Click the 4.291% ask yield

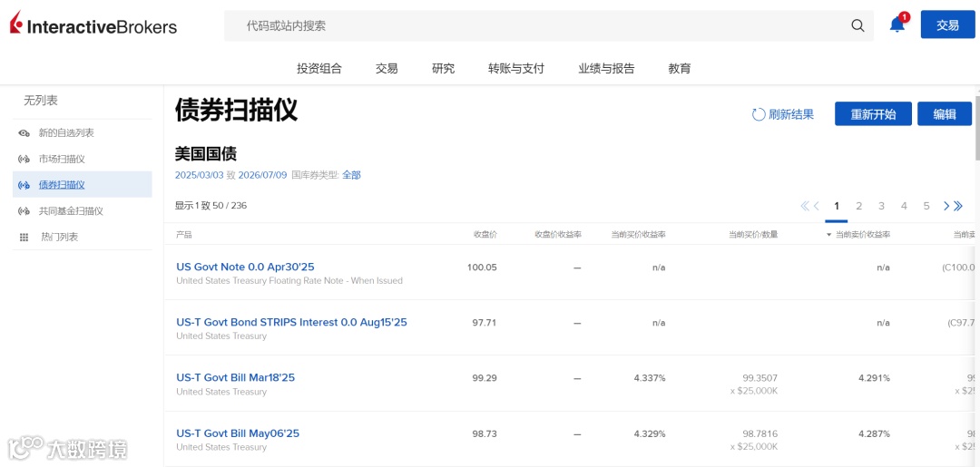875,378
